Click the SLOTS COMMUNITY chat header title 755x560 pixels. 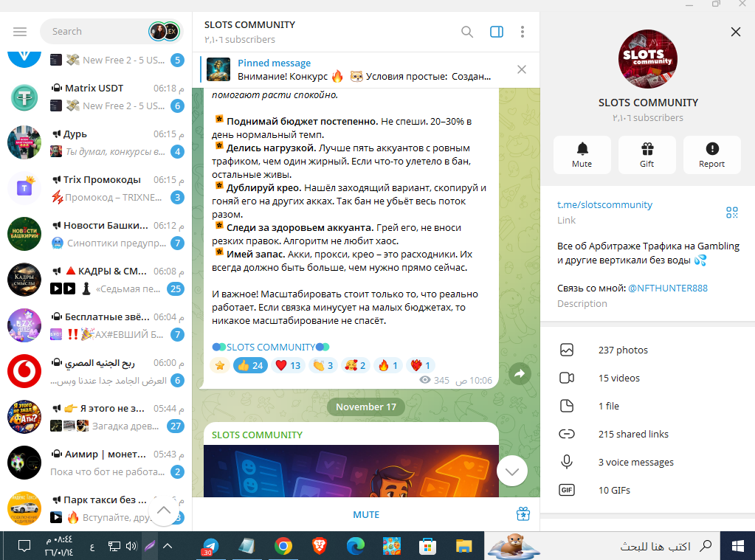pos(249,24)
